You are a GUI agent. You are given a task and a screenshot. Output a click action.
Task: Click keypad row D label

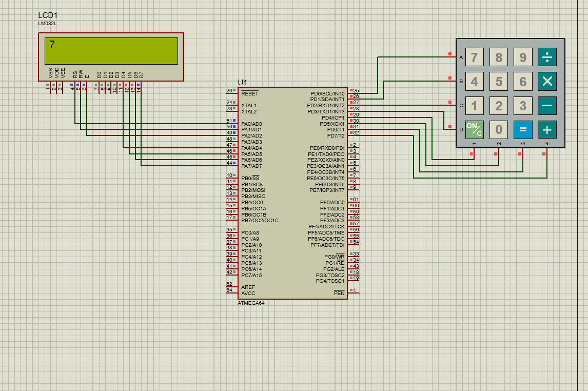(461, 130)
